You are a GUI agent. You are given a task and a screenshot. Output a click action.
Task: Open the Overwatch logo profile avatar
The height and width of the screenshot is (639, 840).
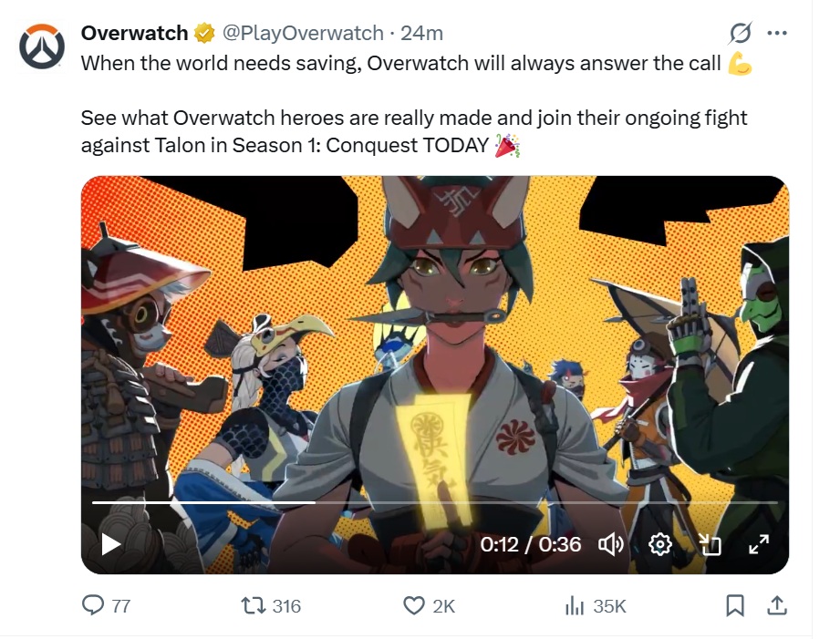tap(42, 46)
